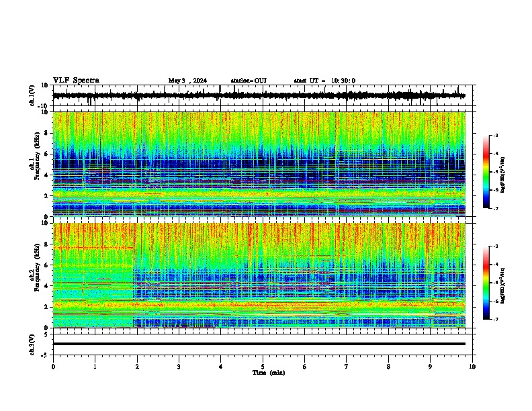Click the "start UT = 10:30:0" header text
This screenshot has width=532, height=411.
pyautogui.click(x=324, y=81)
